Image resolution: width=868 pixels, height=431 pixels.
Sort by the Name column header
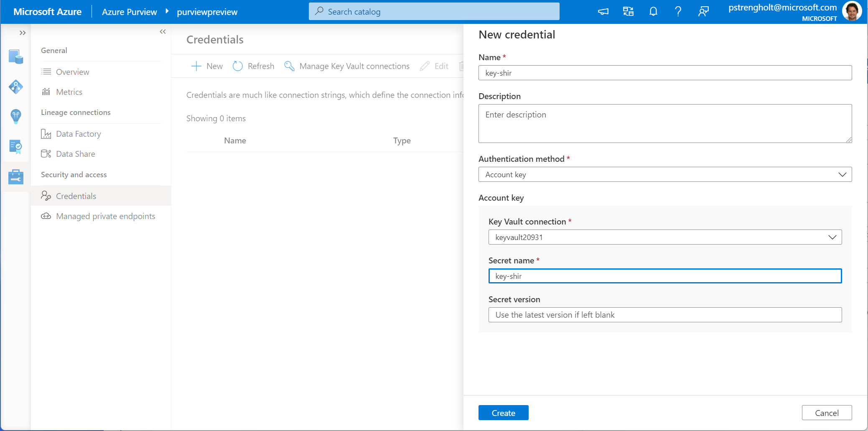(x=235, y=140)
